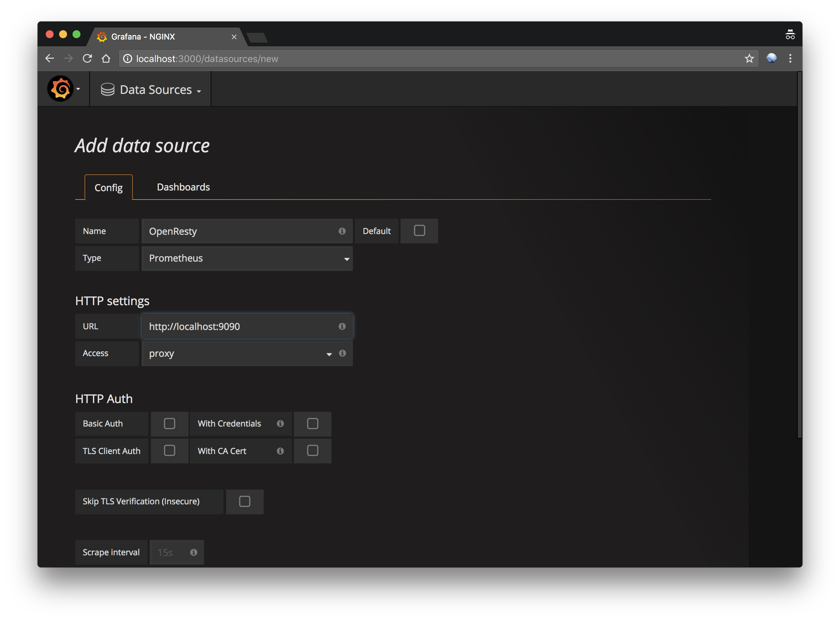
Task: Click the info icon next to With CA Cert
Action: [280, 451]
